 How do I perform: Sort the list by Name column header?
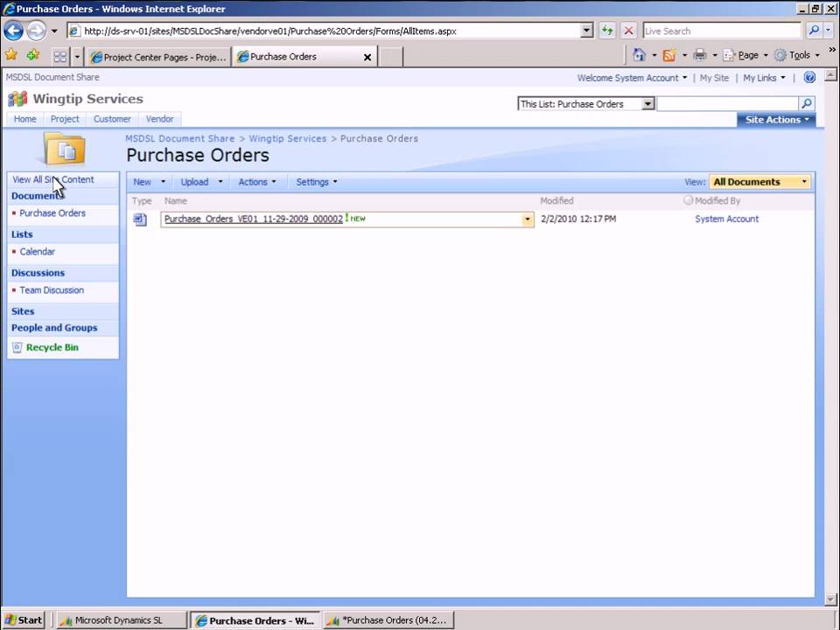176,201
